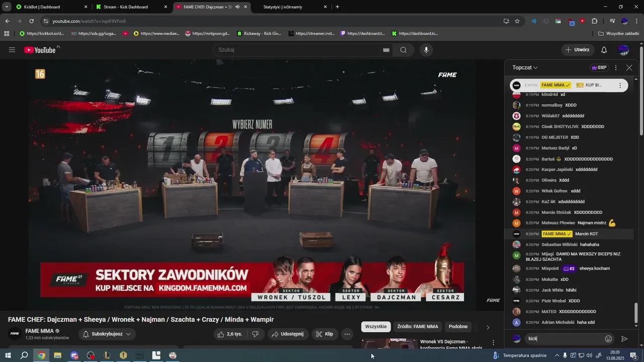The image size is (644, 362).
Task: Click the video player area
Action: coord(252,186)
